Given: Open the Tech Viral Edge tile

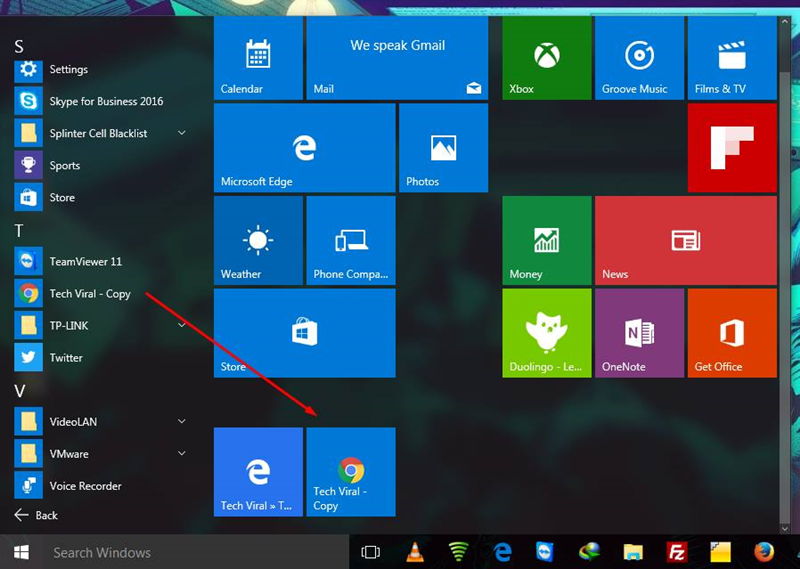Looking at the screenshot, I should click(x=258, y=472).
